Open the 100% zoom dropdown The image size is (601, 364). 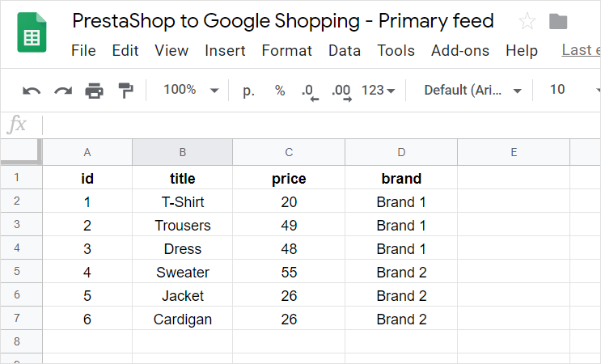[191, 90]
